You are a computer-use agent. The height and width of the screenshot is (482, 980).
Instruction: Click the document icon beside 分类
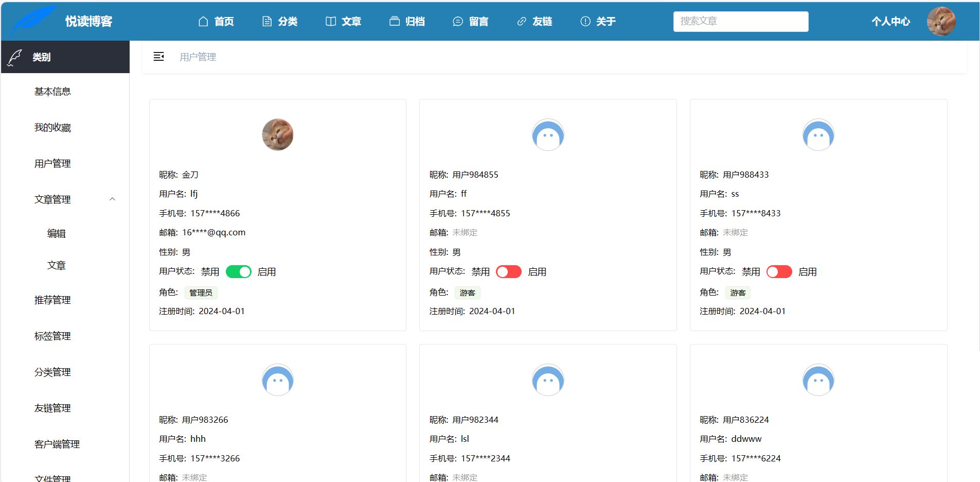[x=267, y=21]
